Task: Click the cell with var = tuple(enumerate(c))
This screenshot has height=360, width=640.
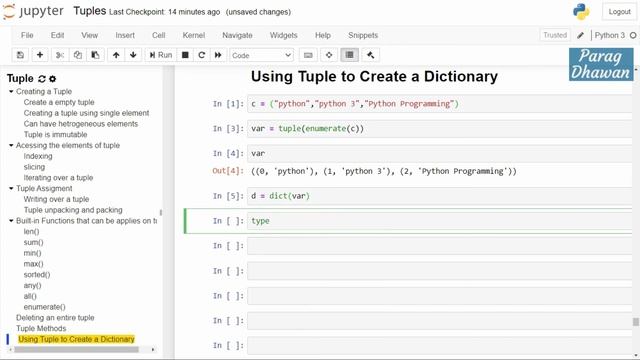Action: pos(439,129)
